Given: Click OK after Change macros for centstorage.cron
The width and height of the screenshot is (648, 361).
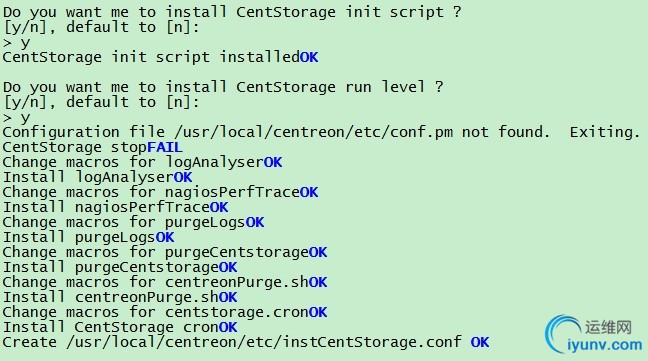Looking at the screenshot, I should (318, 312).
